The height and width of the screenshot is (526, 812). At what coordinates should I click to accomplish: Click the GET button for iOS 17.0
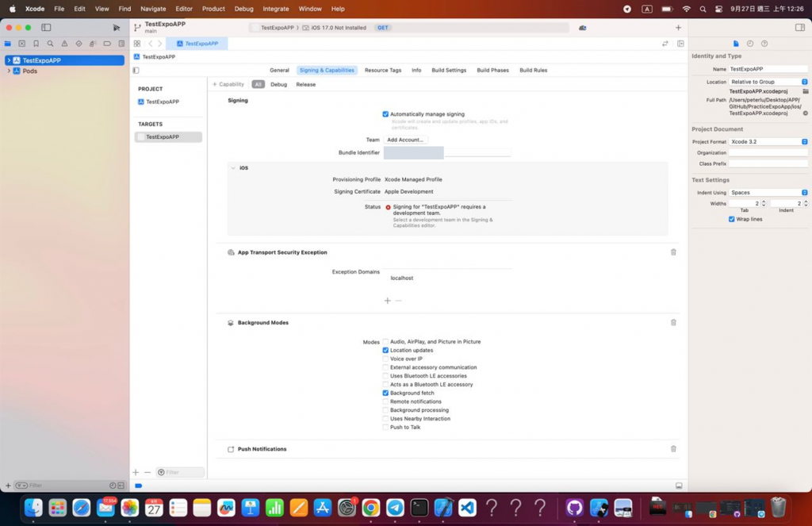point(383,28)
